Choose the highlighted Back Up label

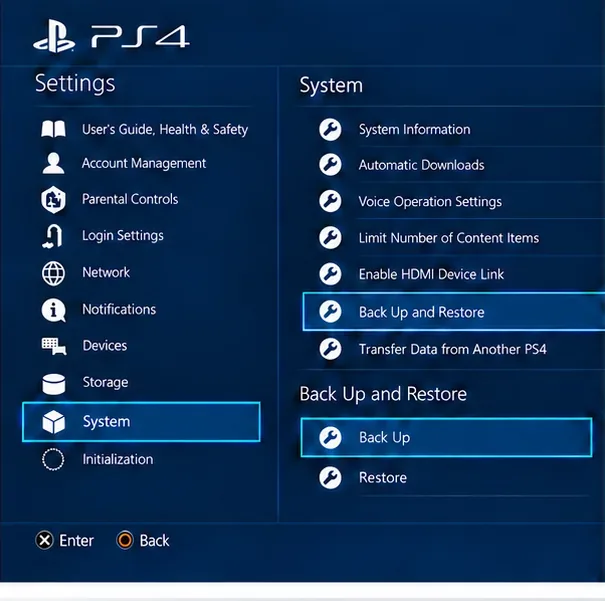coord(384,438)
